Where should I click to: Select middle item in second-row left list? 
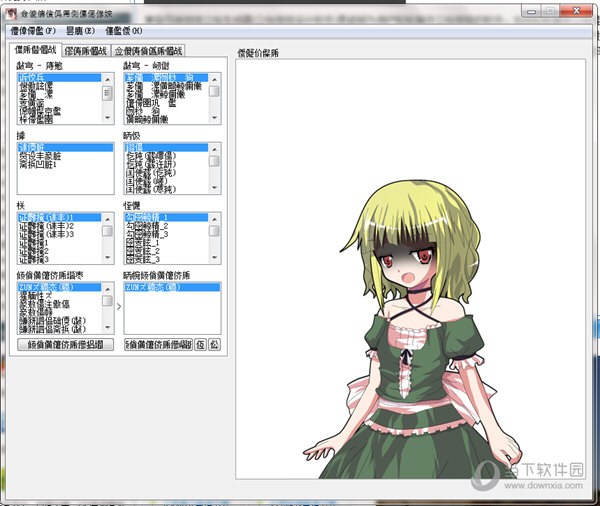pyautogui.click(x=65, y=156)
